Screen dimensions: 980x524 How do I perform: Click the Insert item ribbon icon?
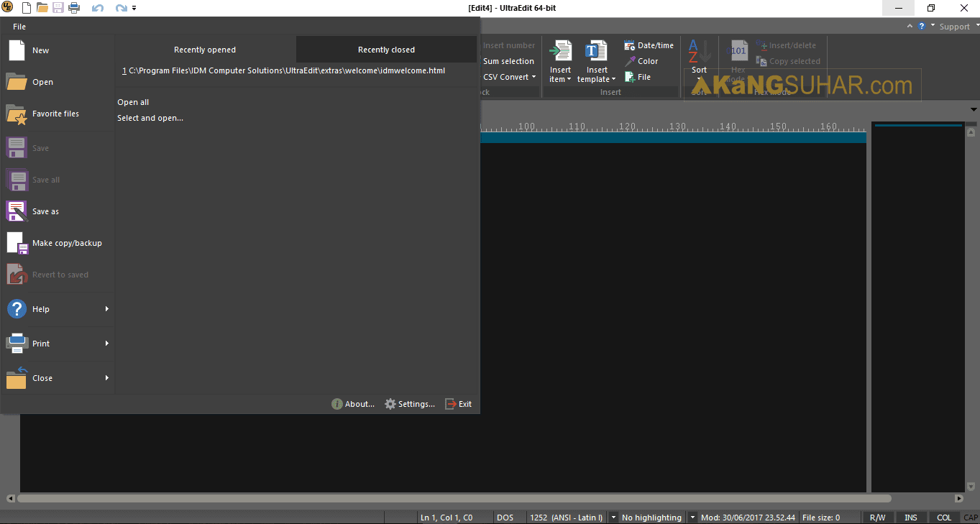point(560,52)
